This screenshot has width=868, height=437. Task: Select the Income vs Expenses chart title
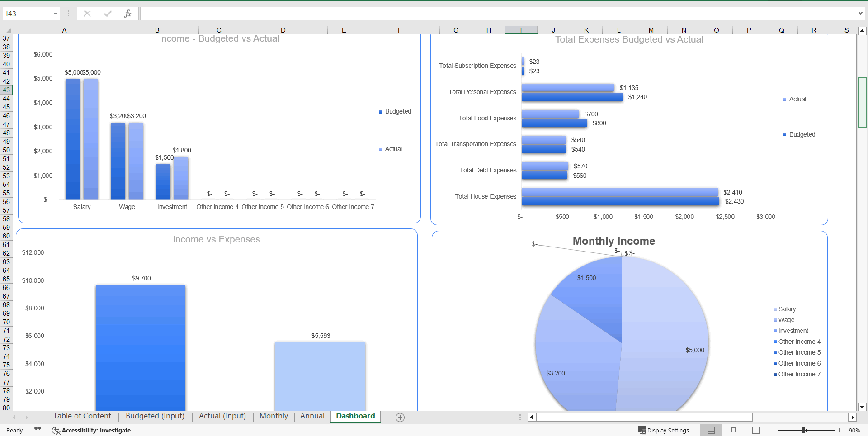(216, 239)
